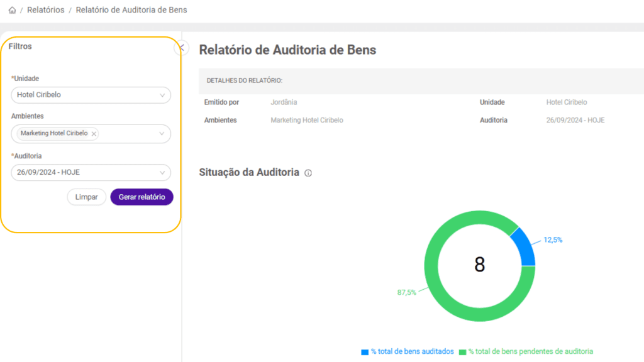This screenshot has height=362, width=644.
Task: Collapse the Filtros side panel
Action: (181, 47)
